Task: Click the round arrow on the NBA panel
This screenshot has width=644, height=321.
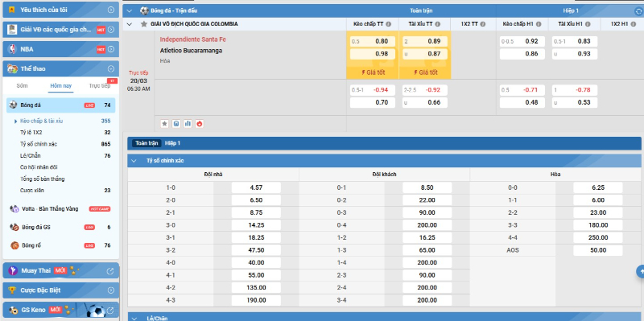Action: (111, 49)
